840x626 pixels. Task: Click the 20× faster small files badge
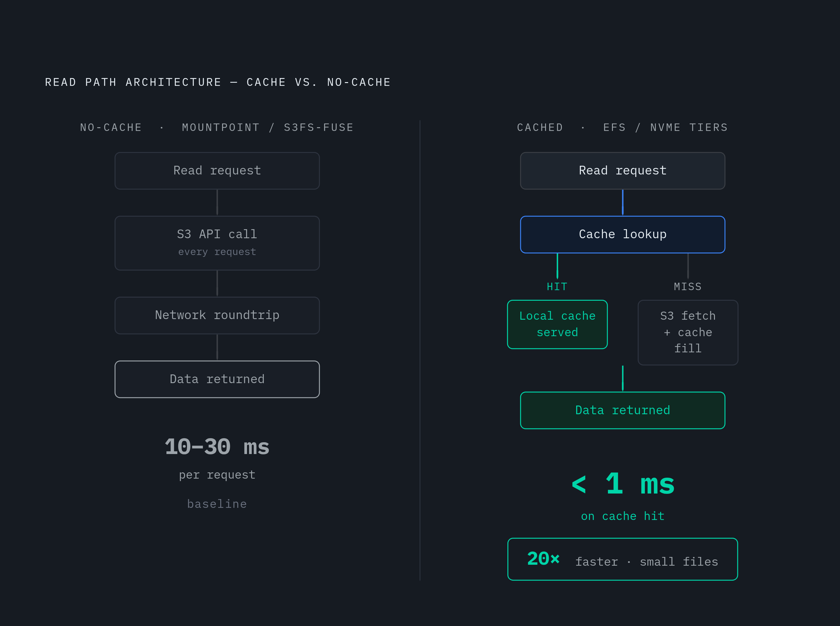point(623,559)
